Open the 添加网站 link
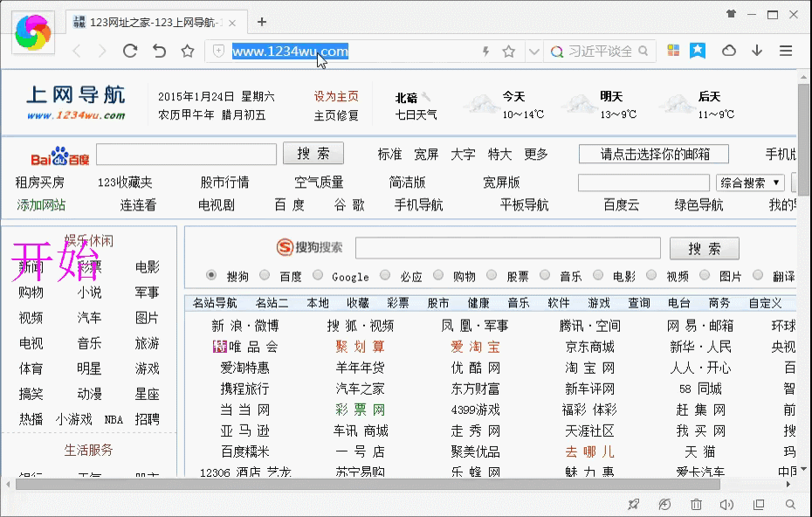 click(x=41, y=205)
